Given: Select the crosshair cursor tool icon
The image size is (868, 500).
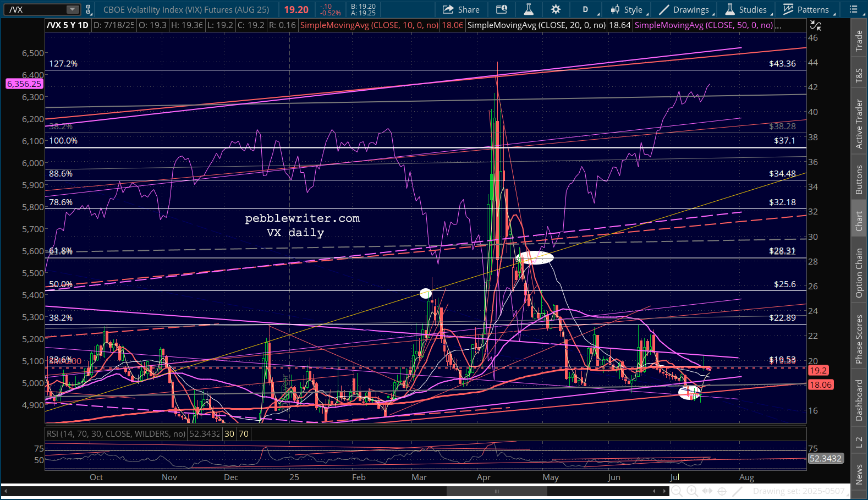Looking at the screenshot, I should click(722, 491).
